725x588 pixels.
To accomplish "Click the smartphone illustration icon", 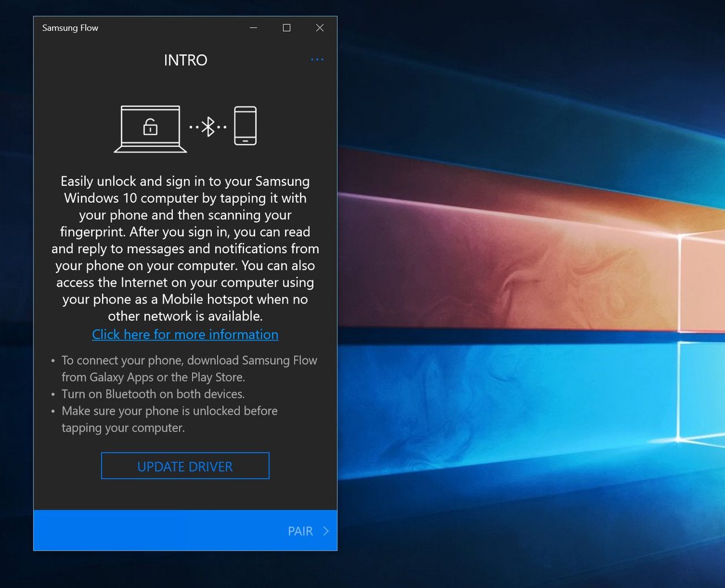I will 245,126.
